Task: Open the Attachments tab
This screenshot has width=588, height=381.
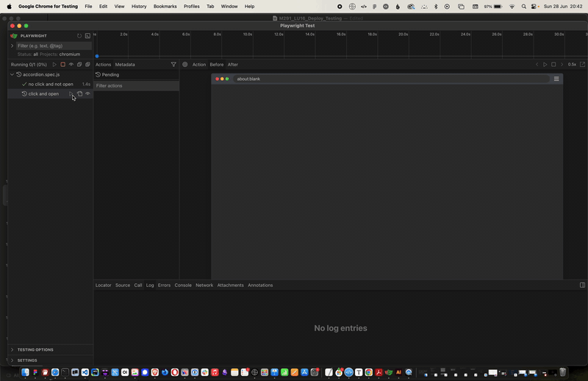Action: pos(230,285)
